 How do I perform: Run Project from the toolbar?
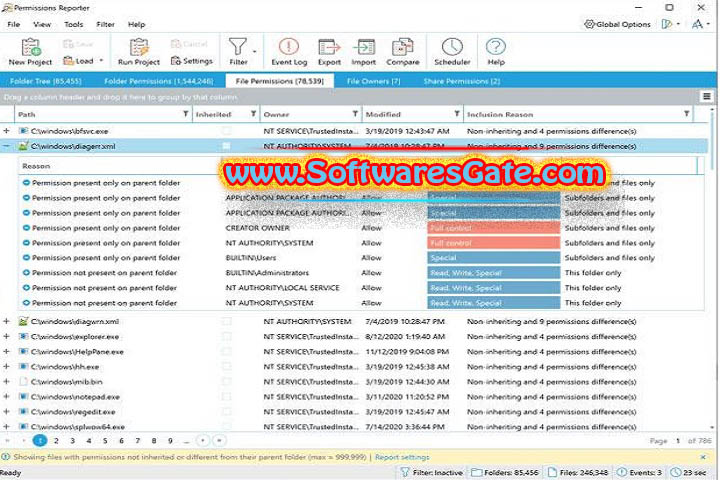(x=139, y=51)
